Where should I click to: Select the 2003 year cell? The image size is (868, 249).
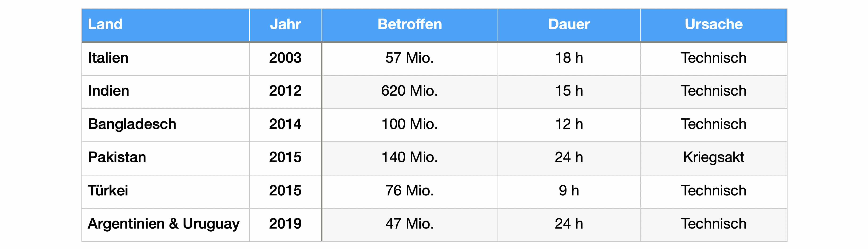pyautogui.click(x=285, y=58)
